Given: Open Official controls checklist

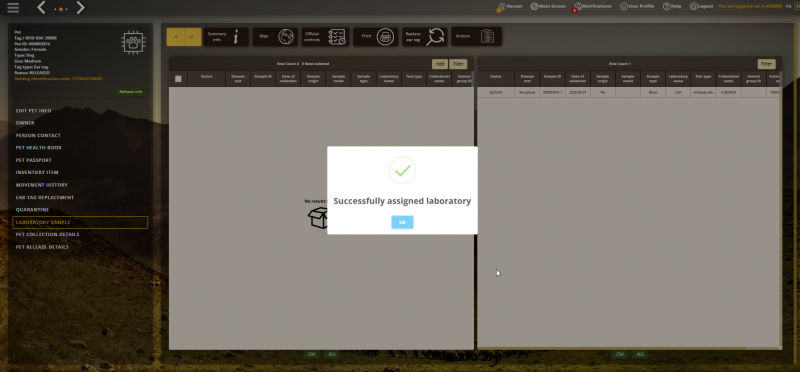Looking at the screenshot, I should point(326,37).
